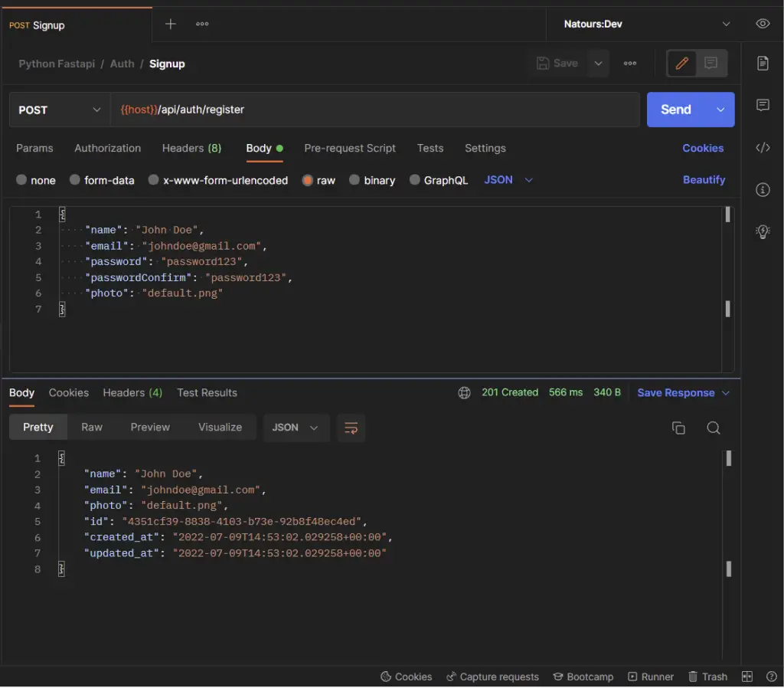Search within the response body
This screenshot has width=784, height=688.
pos(713,428)
